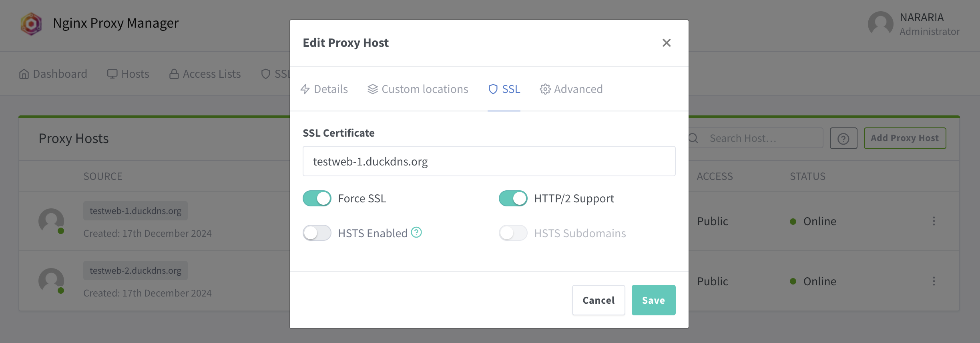Toggle the HSTS Subdomains switch

click(x=513, y=233)
